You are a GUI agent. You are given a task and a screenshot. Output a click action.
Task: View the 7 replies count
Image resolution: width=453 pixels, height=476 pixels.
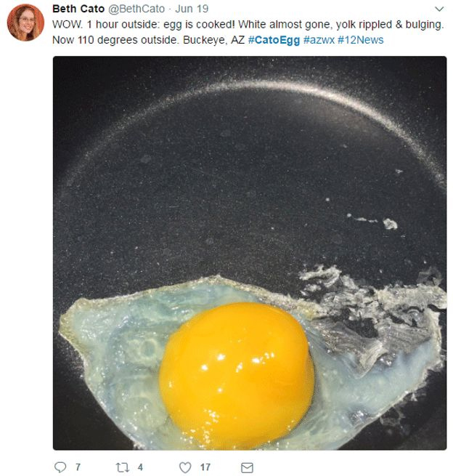click(x=78, y=467)
